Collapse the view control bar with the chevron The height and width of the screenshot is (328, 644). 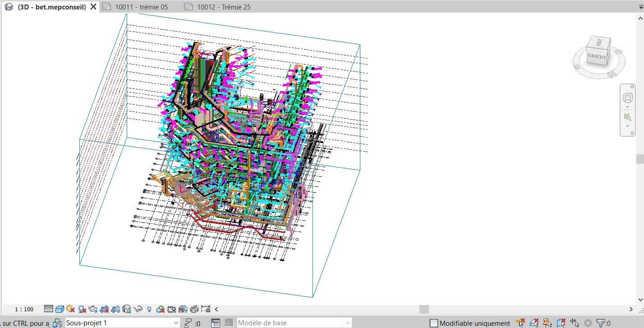click(x=216, y=309)
